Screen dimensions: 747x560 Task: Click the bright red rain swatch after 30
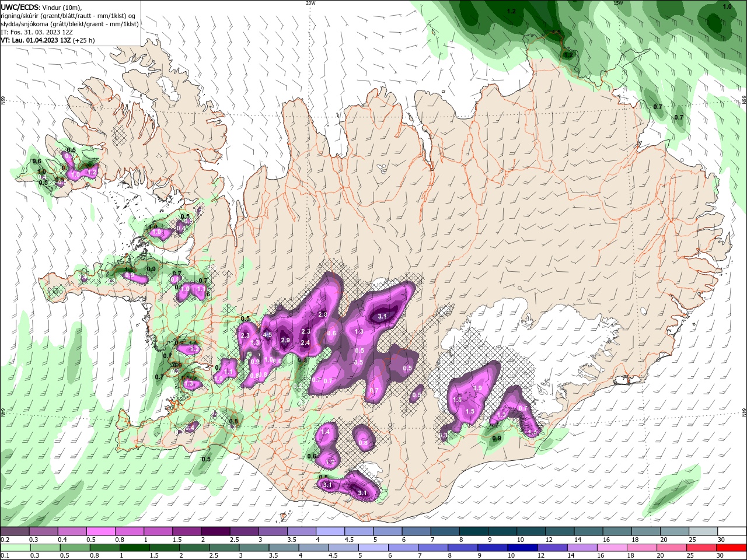click(x=731, y=548)
